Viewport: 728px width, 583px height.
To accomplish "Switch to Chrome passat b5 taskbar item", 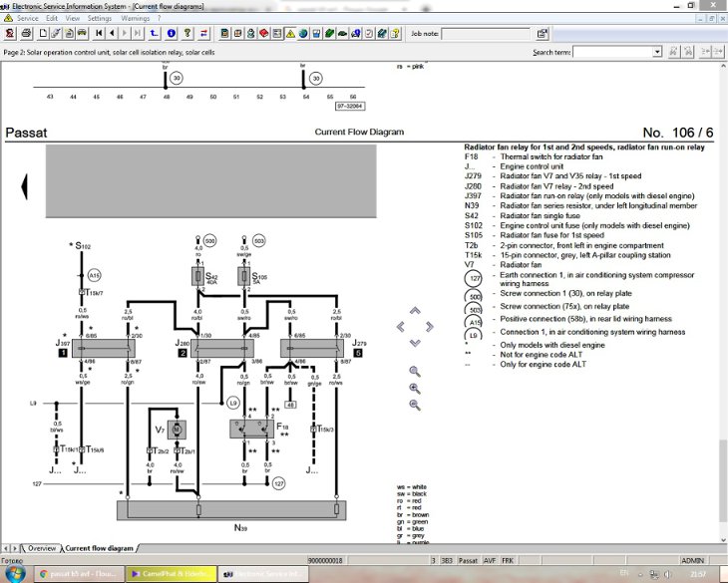I will (79, 574).
